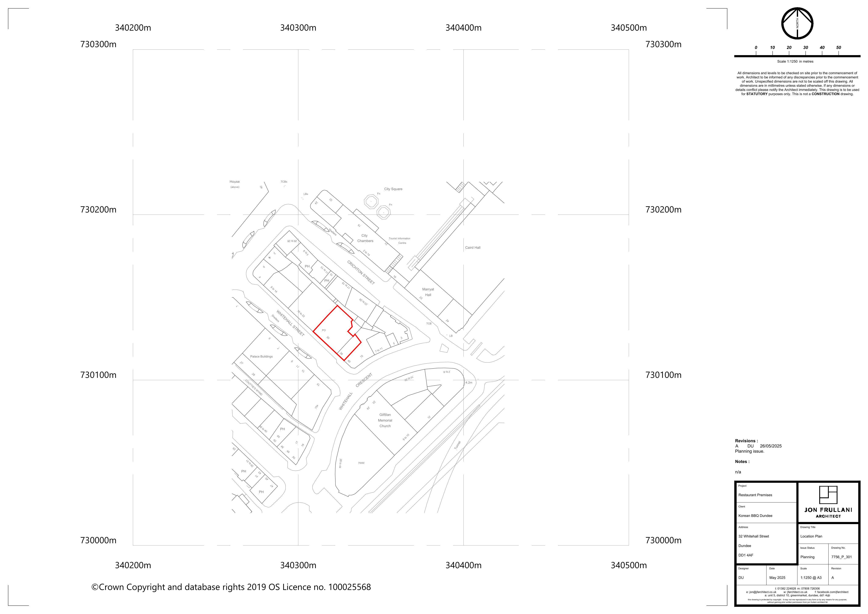Select the Gilfillan Memorial Church label
Image resolution: width=868 pixels, height=614 pixels.
point(385,420)
